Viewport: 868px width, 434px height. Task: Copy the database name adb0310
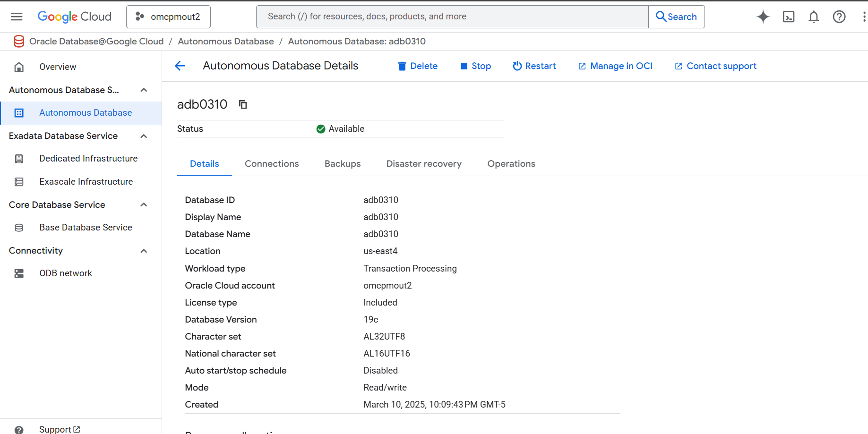243,104
